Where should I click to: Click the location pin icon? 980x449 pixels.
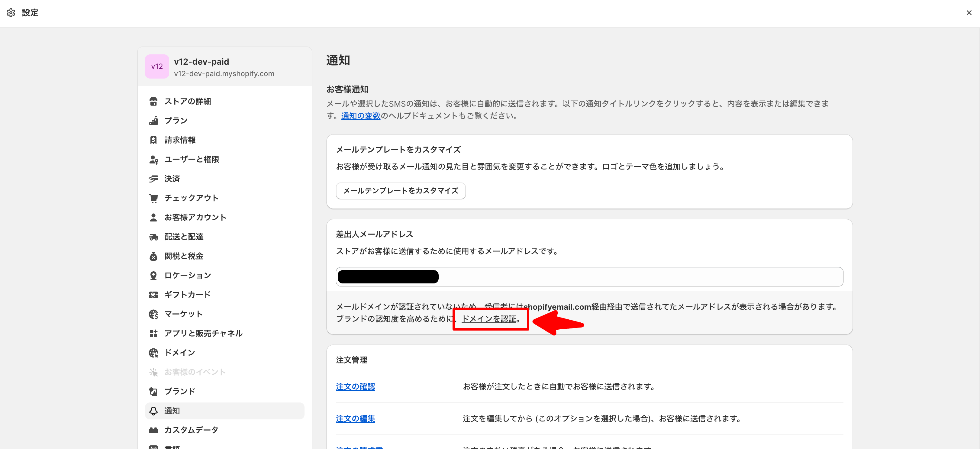pyautogui.click(x=153, y=276)
